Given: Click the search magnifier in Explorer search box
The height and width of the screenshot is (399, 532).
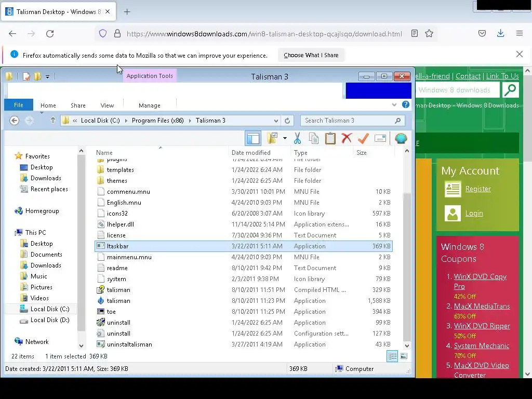Looking at the screenshot, I should click(397, 121).
